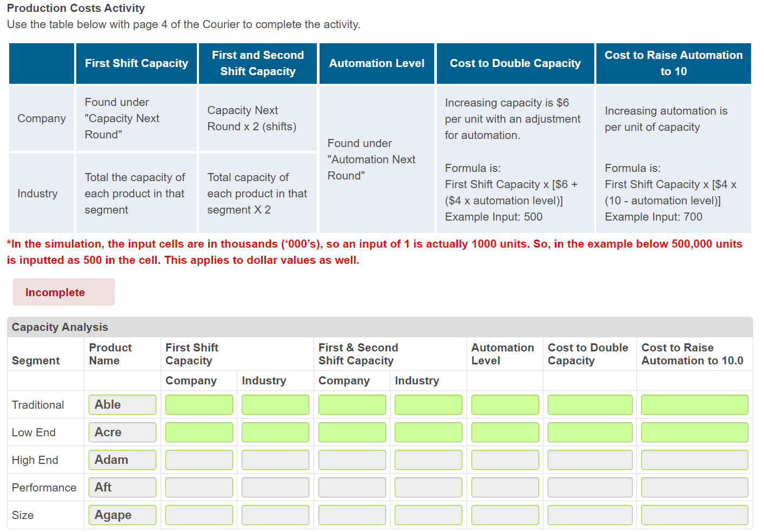The width and height of the screenshot is (764, 532).
Task: Click Acre's Company First Shift Capacity field
Action: pyautogui.click(x=199, y=432)
